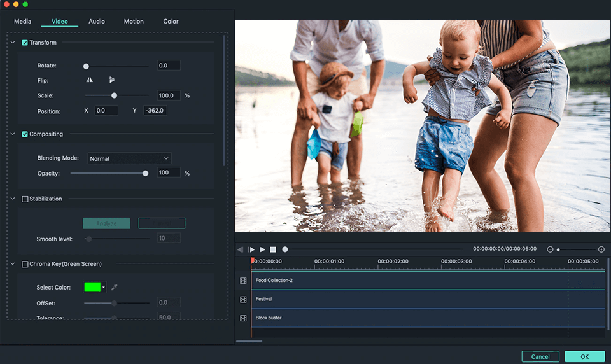Click the timeline zoom slider handle
The height and width of the screenshot is (364, 611).
tap(558, 250)
